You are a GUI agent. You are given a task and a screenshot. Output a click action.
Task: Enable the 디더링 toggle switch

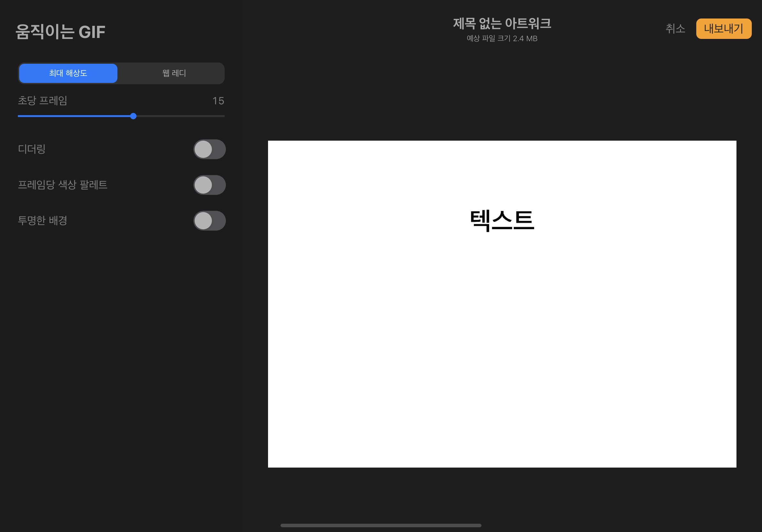coord(209,149)
